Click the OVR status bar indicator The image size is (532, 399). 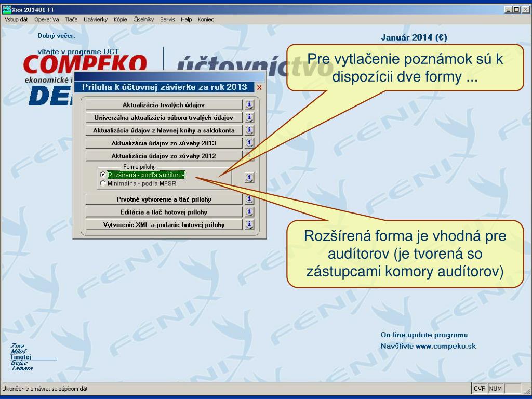pos(480,389)
